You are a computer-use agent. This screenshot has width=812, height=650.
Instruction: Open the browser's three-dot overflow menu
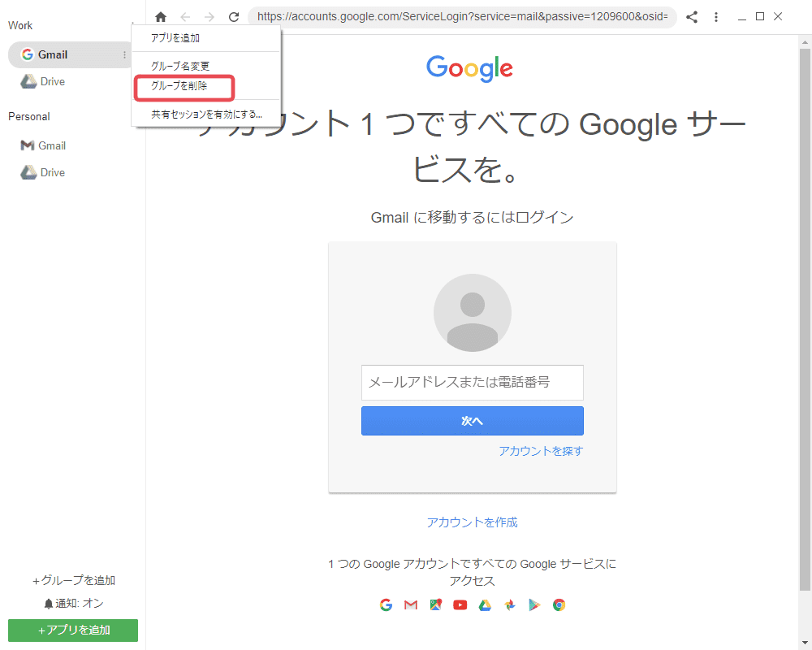(715, 15)
